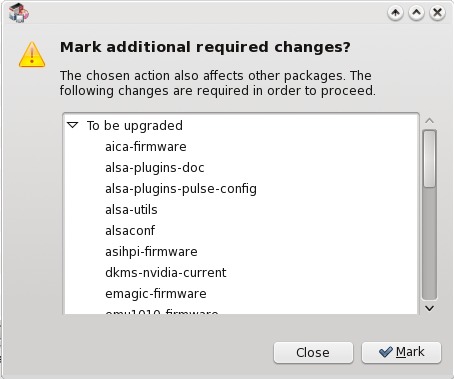Viewport: 454px width, 379px height.
Task: Click the scrollbar down arrow
Action: 429,308
